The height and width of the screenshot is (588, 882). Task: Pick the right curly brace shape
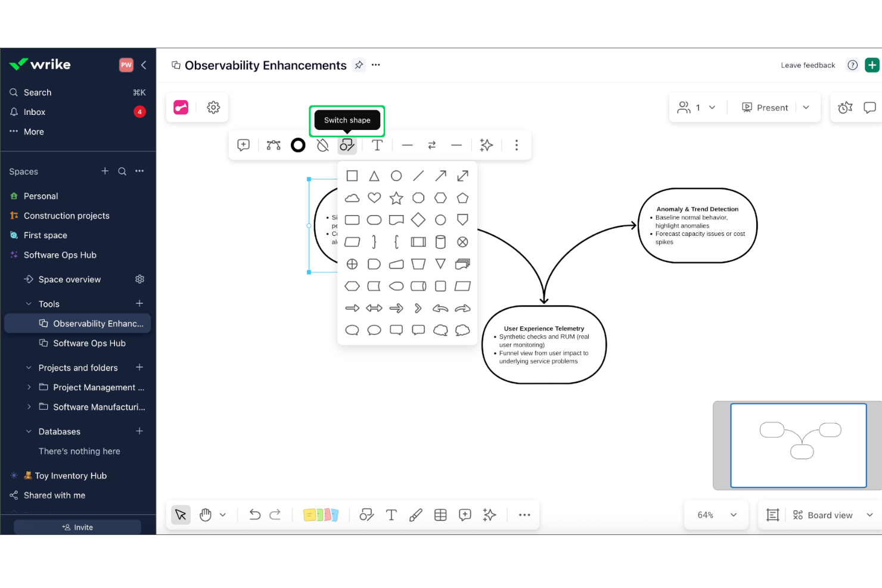click(x=374, y=242)
